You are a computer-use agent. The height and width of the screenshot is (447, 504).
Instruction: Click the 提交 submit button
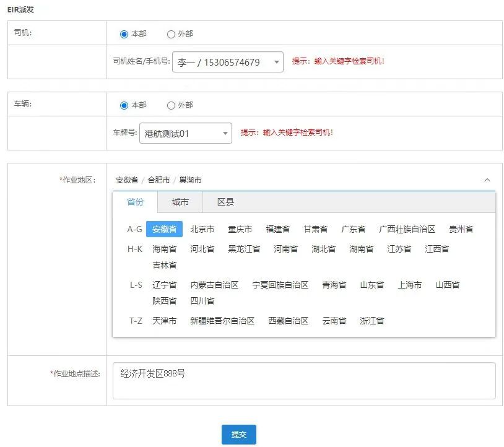pyautogui.click(x=238, y=435)
